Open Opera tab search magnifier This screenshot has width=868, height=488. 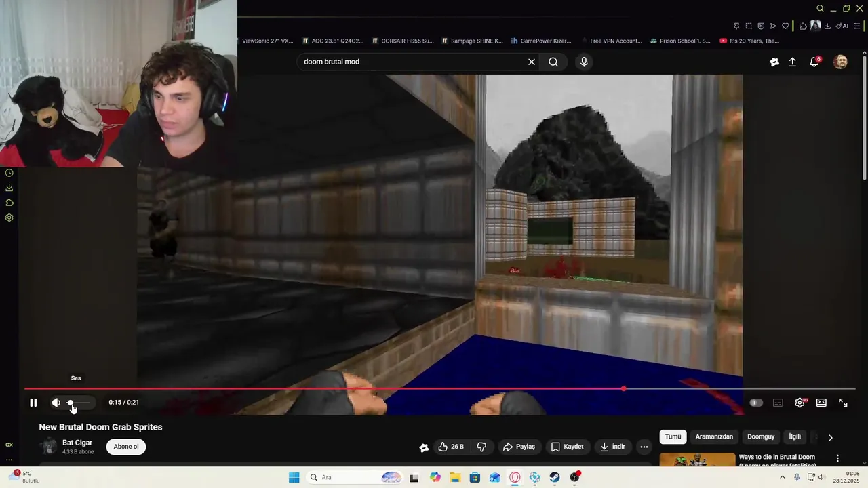pos(820,8)
